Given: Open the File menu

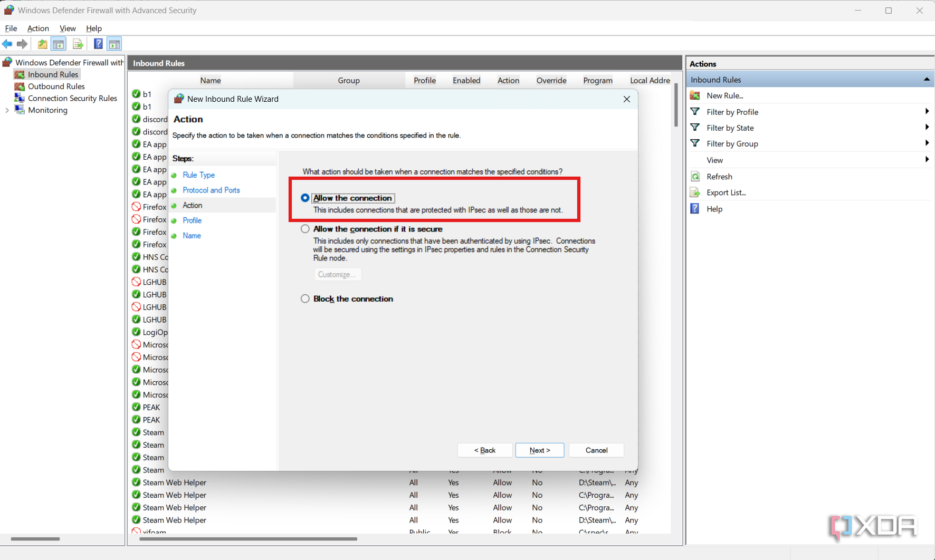Looking at the screenshot, I should click(x=11, y=28).
